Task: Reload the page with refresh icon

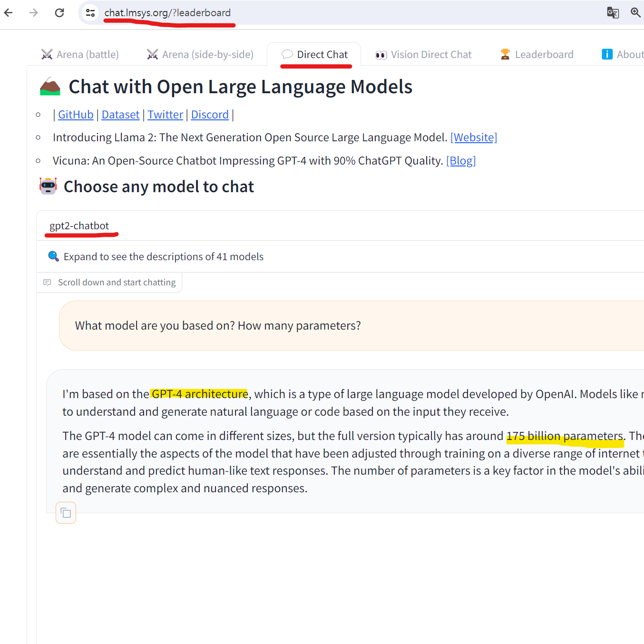Action: pyautogui.click(x=59, y=12)
